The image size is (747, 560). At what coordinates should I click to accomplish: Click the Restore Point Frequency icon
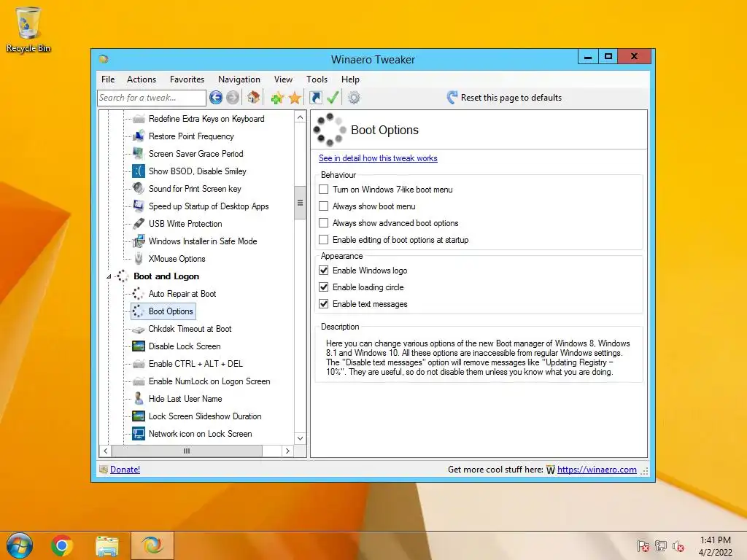click(x=139, y=136)
